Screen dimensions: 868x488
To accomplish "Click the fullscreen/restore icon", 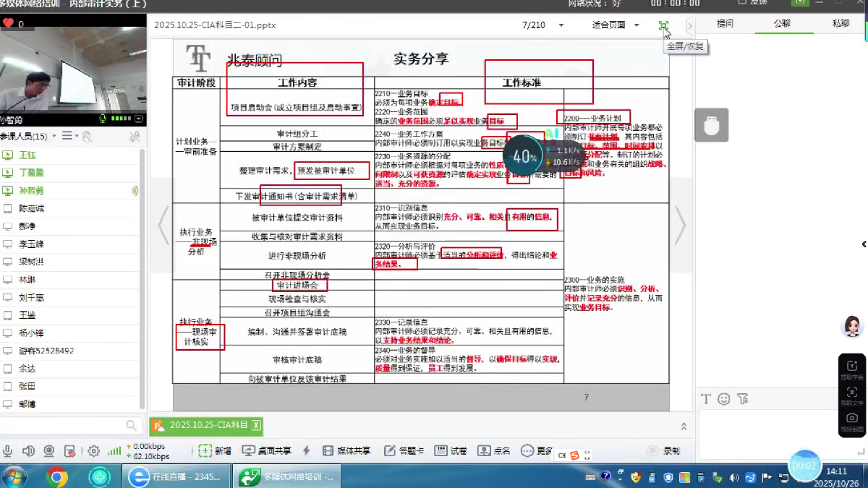I will tap(663, 25).
